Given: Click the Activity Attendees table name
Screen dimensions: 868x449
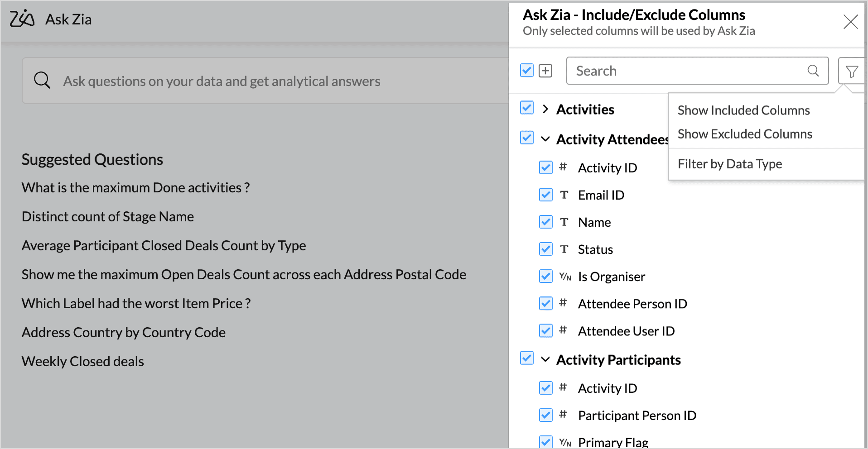Looking at the screenshot, I should 612,139.
